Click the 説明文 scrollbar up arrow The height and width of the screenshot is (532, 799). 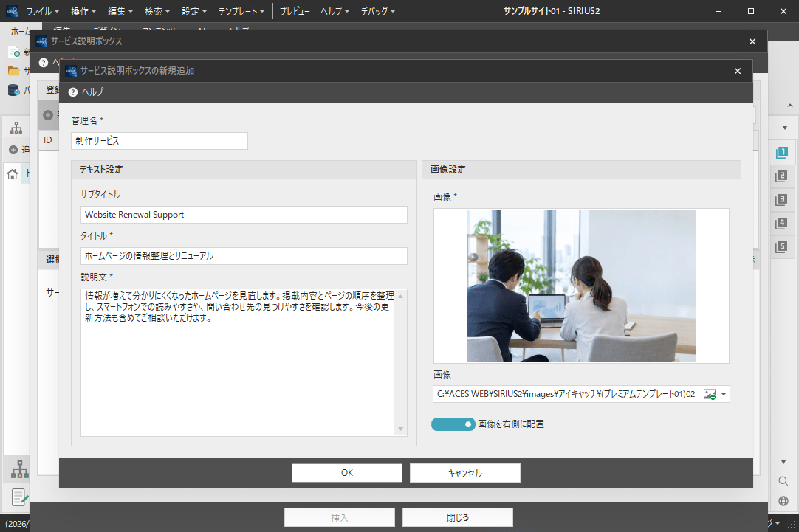(x=400, y=297)
